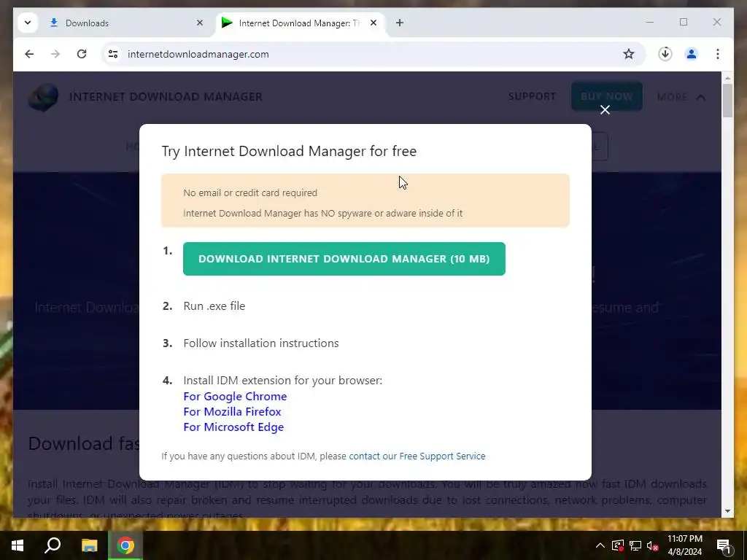Screen dimensions: 747x560
Task: Switch to the Downloads tab
Action: tap(125, 23)
